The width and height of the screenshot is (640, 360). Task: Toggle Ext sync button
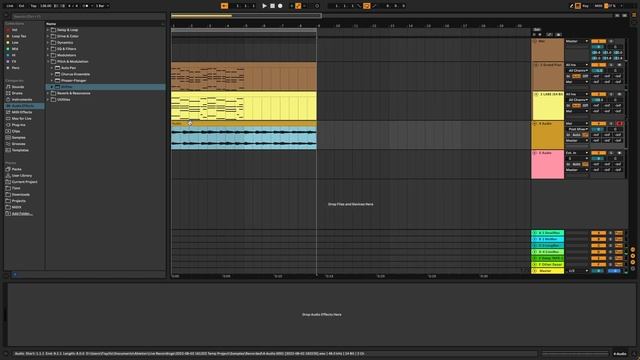[x=21, y=6]
